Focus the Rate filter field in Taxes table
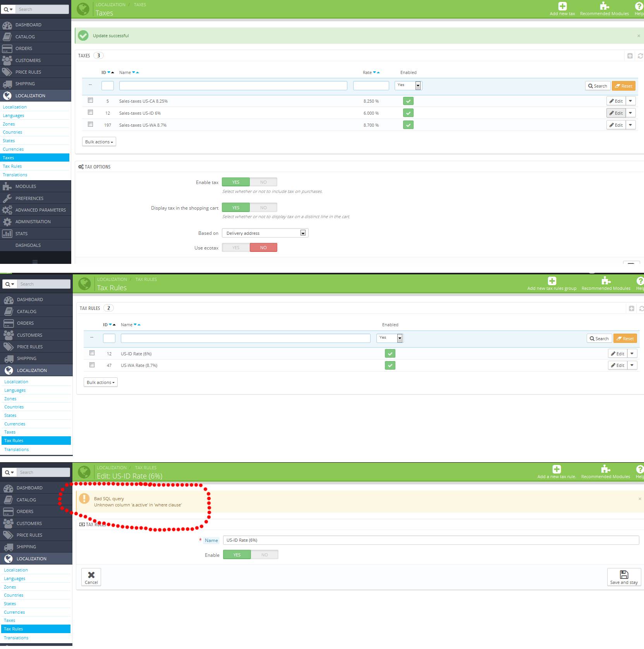Image resolution: width=644 pixels, height=649 pixels. pyautogui.click(x=371, y=86)
